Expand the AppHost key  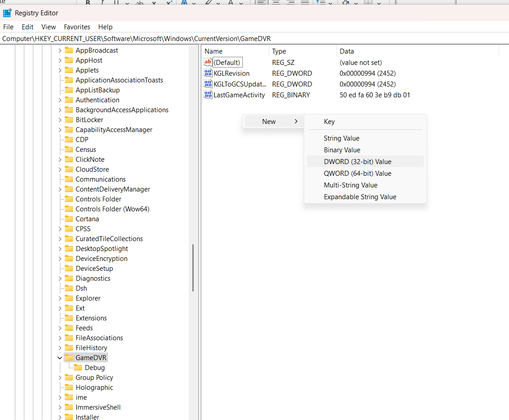(x=60, y=60)
